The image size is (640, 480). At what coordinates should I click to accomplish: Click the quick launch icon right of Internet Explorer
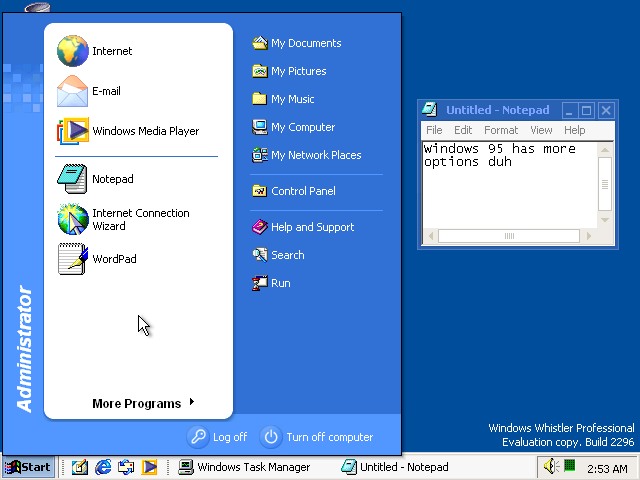(126, 467)
